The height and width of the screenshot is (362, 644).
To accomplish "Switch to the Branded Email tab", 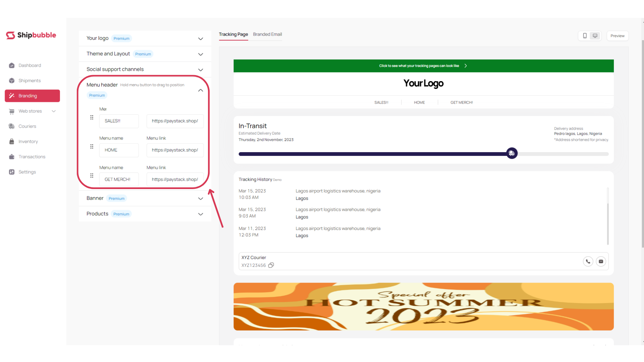I will (x=267, y=34).
